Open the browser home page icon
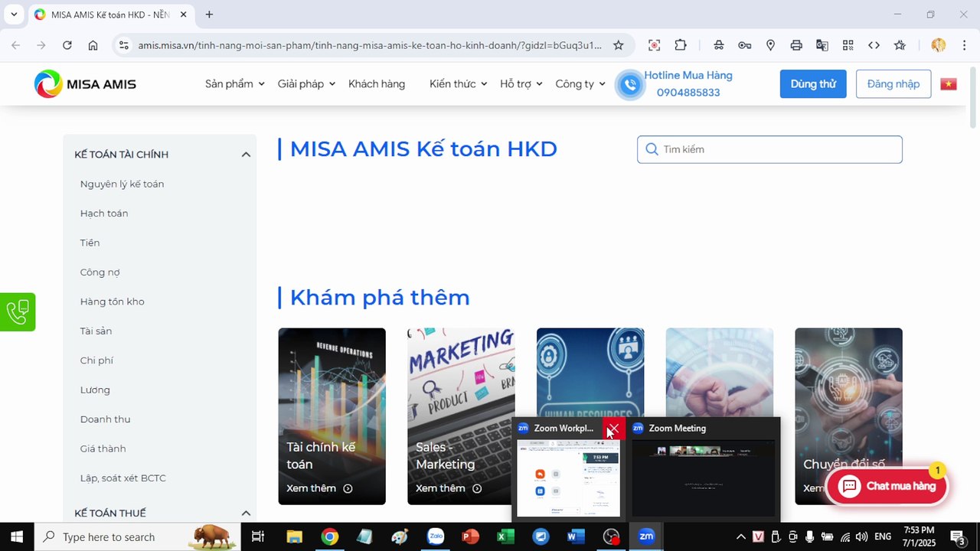This screenshot has width=980, height=551. (93, 45)
